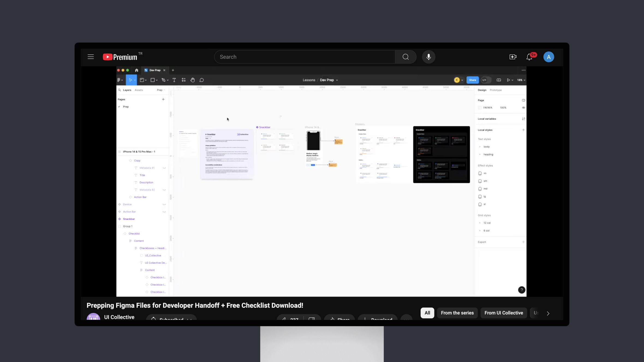Select From the series chip
Viewport: 644px width, 362px height.
[457, 313]
